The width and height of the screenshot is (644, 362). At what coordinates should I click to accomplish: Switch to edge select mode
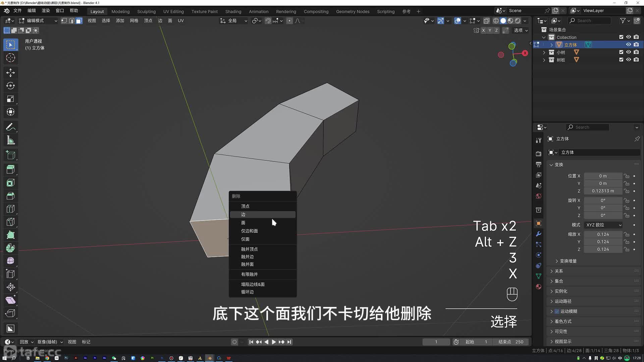click(x=71, y=21)
